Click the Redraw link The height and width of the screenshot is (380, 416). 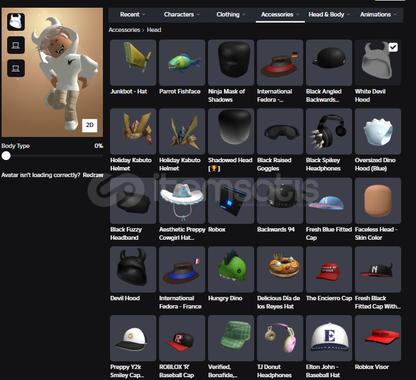pos(93,175)
